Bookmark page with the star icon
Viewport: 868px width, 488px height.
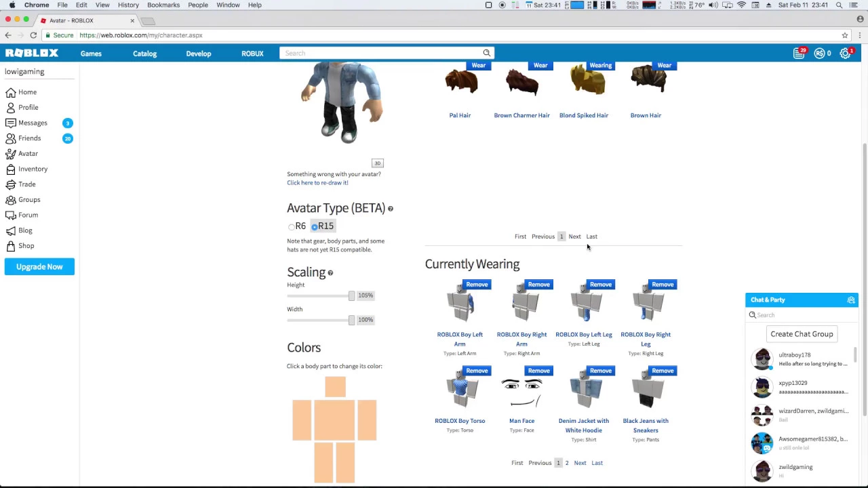point(845,35)
